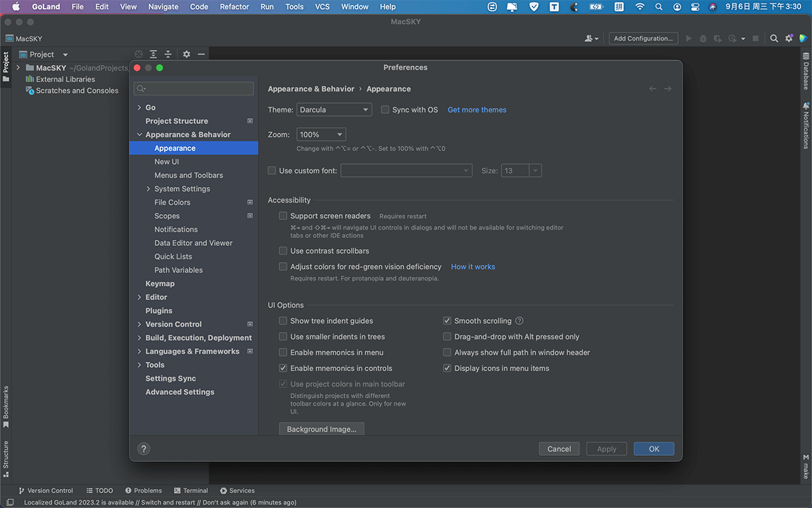Check Support screen readers
812x508 pixels.
tap(284, 216)
